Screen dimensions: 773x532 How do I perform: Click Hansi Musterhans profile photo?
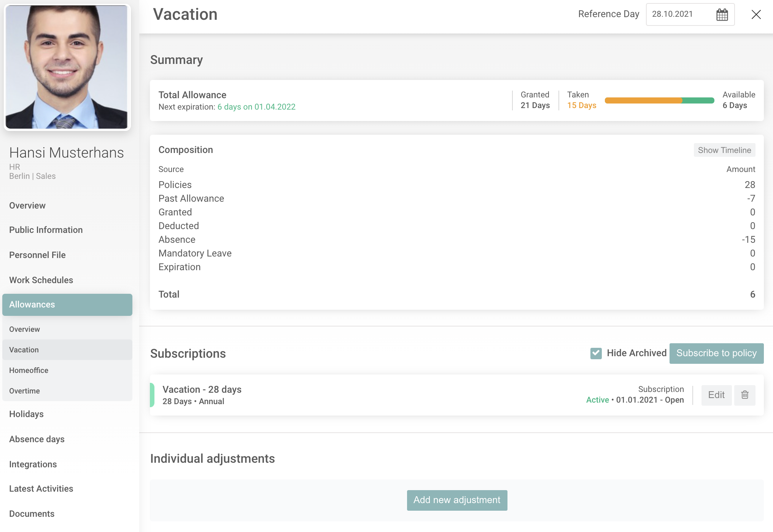click(x=67, y=67)
